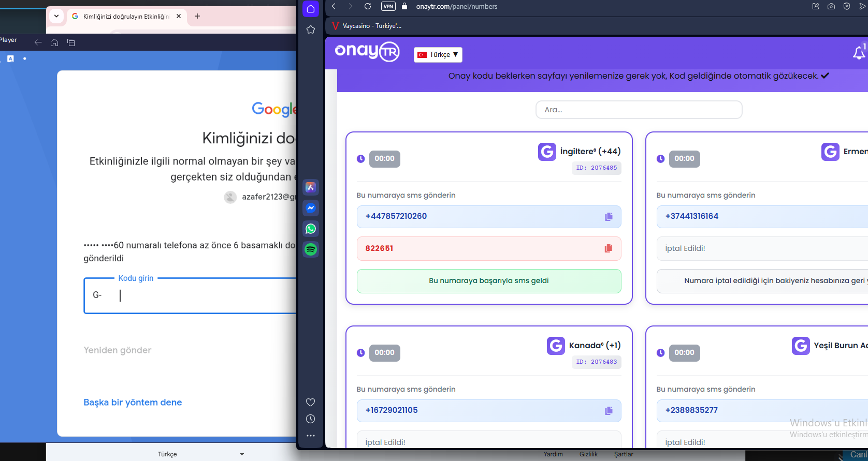
Task: Click Yeniden gönder to resend code
Action: tap(118, 350)
